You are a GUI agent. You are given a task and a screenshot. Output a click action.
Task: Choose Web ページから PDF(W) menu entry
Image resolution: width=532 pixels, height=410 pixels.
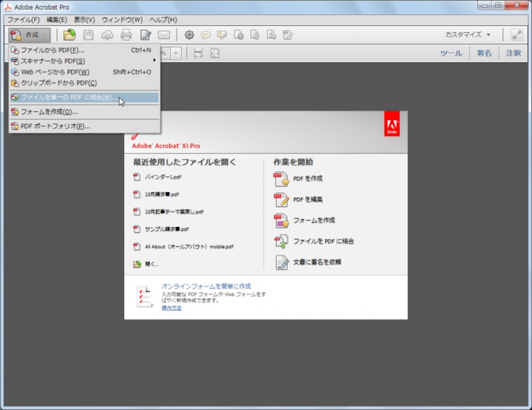84,72
